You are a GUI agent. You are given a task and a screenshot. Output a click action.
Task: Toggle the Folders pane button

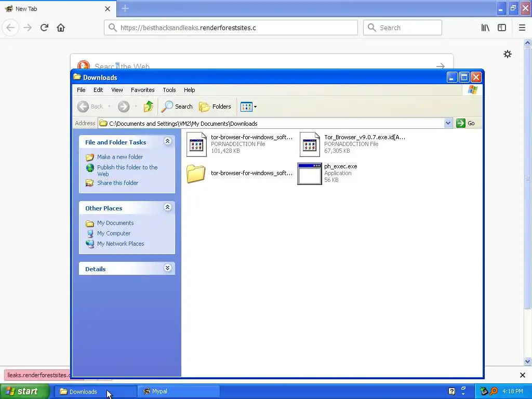coord(215,107)
